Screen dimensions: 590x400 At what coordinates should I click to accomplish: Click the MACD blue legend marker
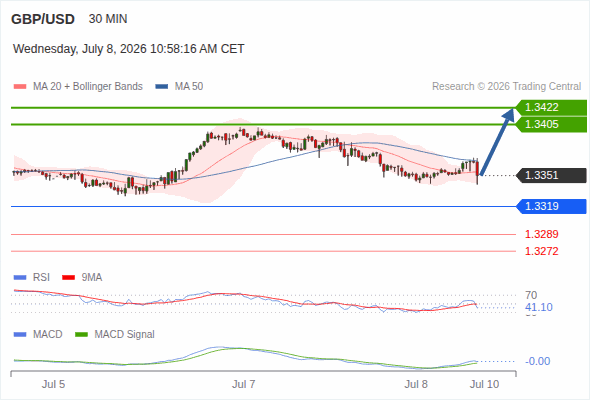click(x=20, y=335)
